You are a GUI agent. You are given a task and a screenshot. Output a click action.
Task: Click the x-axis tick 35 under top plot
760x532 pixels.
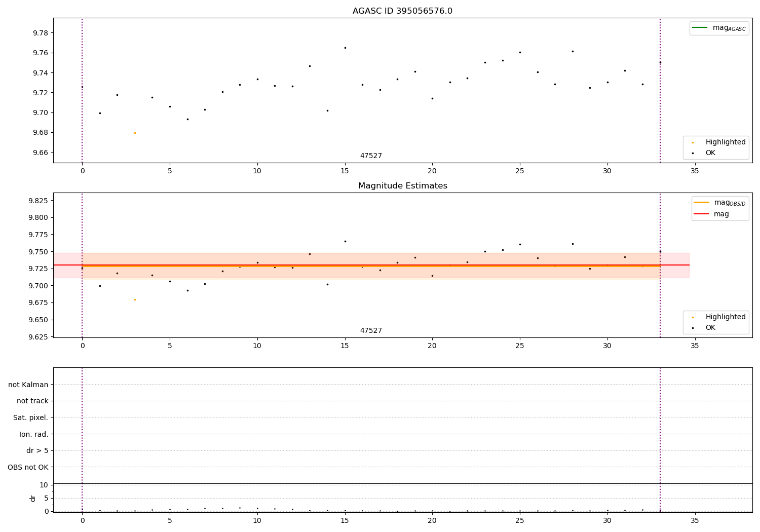pos(695,171)
